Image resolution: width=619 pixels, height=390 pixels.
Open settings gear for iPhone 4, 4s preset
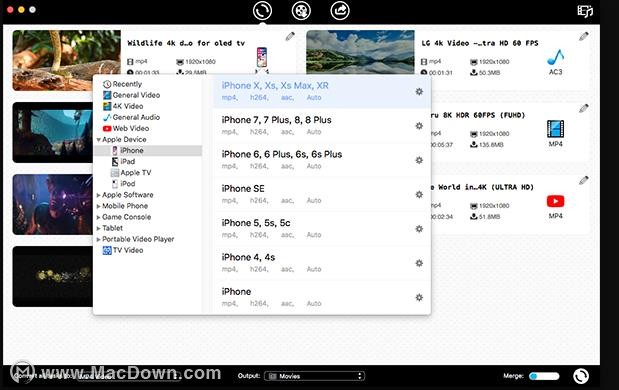[419, 263]
